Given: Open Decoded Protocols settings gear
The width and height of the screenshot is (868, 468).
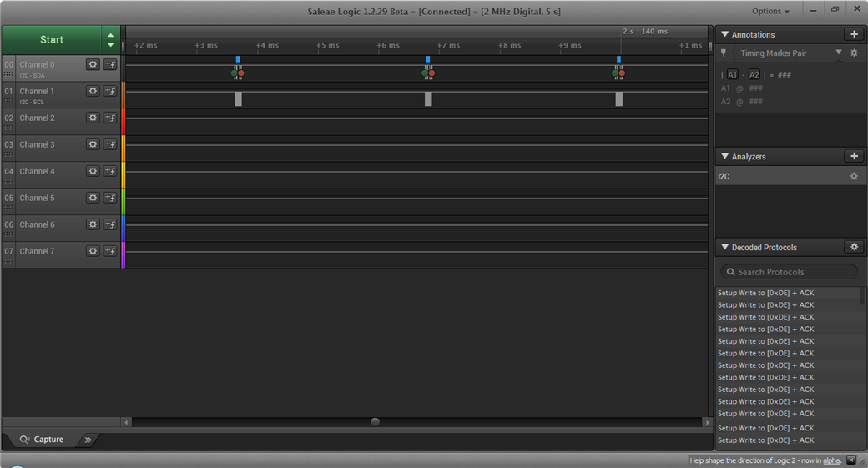Looking at the screenshot, I should 854,247.
